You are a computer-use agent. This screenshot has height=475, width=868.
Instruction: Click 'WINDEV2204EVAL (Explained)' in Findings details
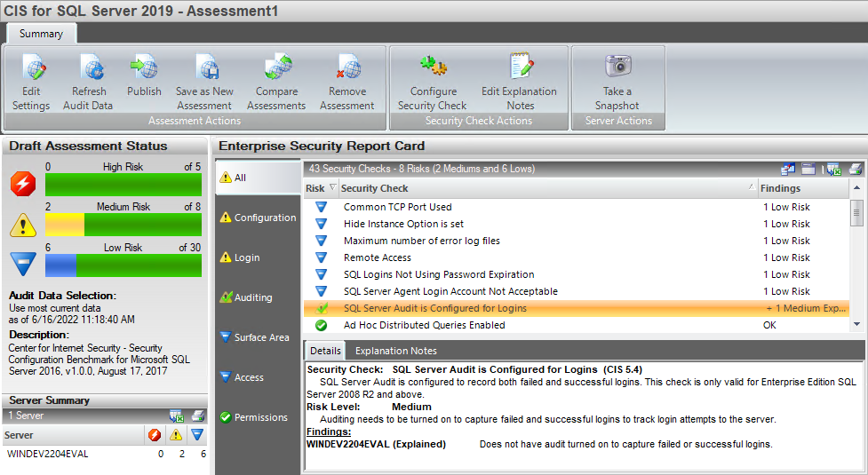pos(376,444)
